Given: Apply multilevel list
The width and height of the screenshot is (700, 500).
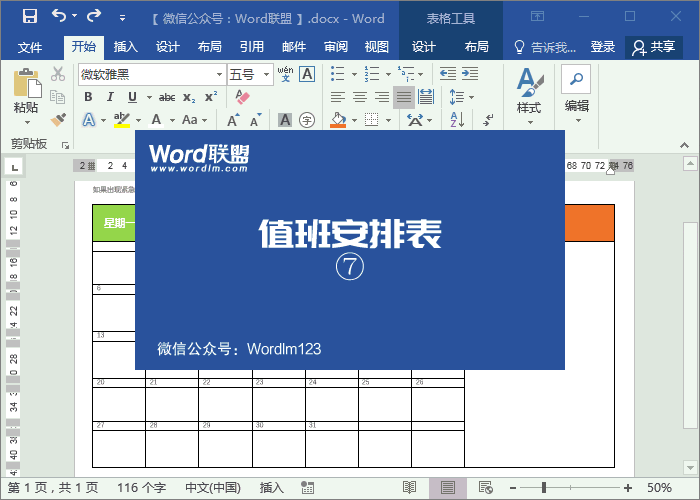Looking at the screenshot, I should [405, 74].
